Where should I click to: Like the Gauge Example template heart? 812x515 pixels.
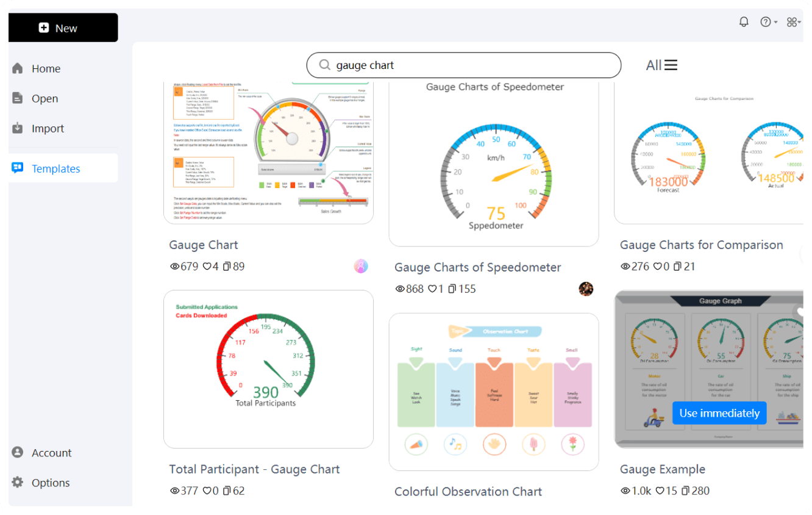pos(660,491)
